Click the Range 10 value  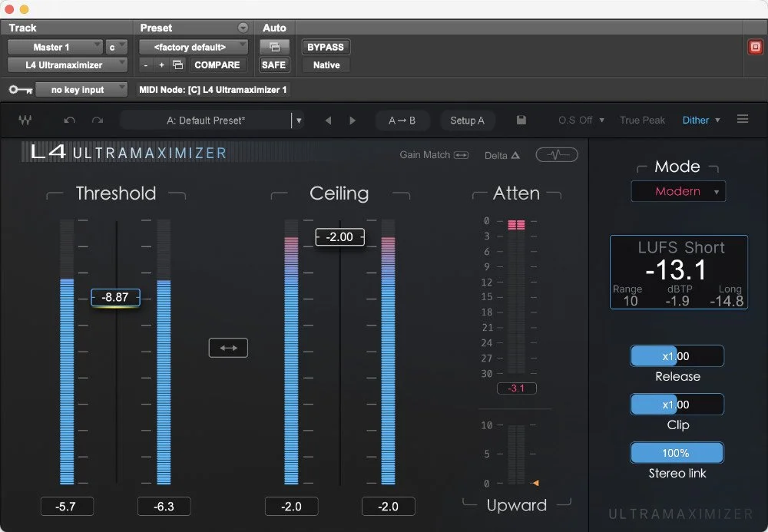pos(631,301)
